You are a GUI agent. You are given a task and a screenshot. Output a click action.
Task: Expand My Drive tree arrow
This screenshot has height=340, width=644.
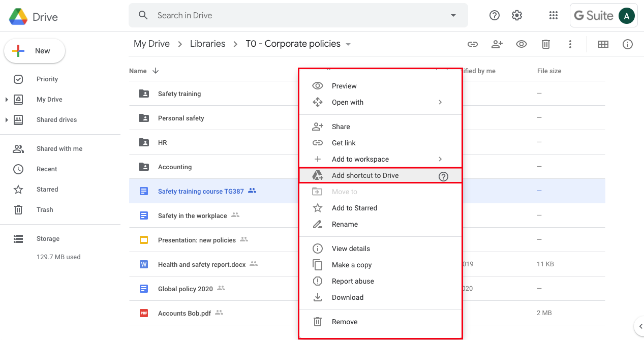click(x=7, y=100)
